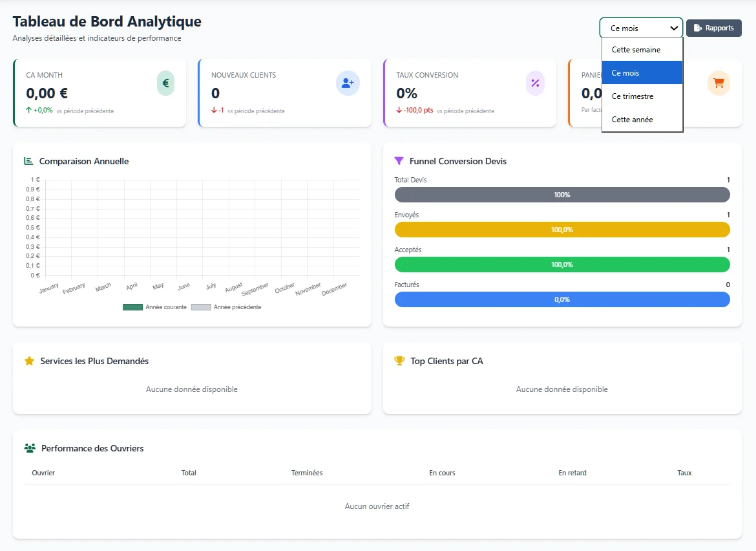Click the orange shopping cart icon
The image size is (756, 551).
click(x=719, y=83)
